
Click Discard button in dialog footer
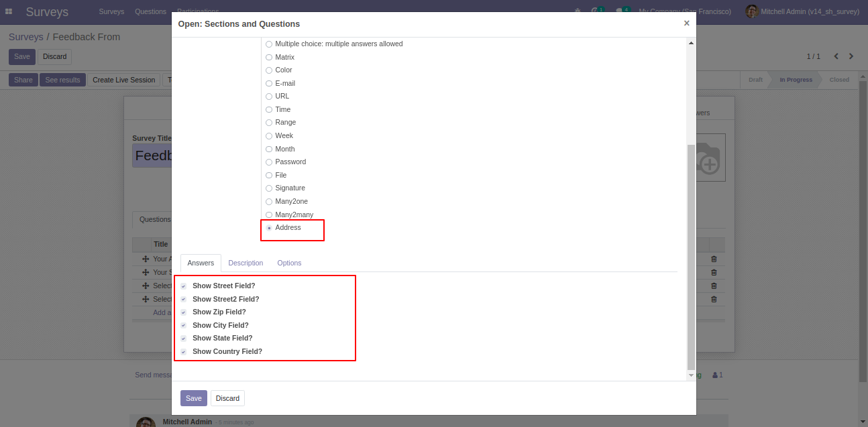coord(227,398)
